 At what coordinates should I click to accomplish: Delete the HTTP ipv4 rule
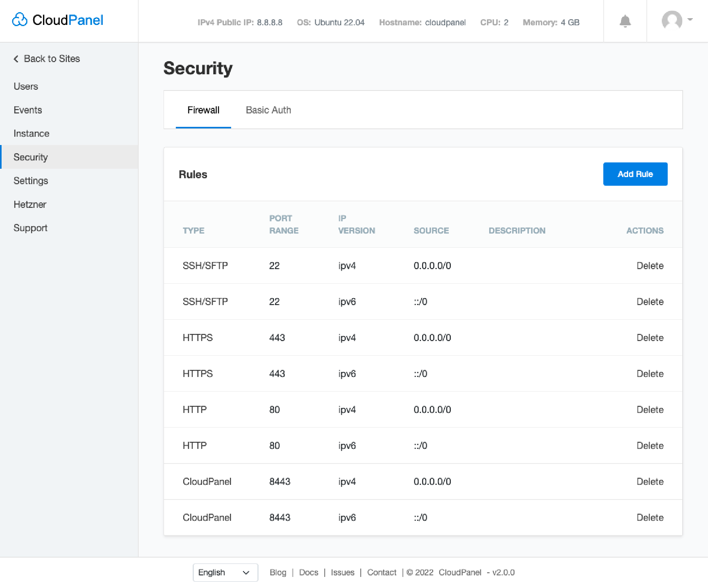coord(650,409)
